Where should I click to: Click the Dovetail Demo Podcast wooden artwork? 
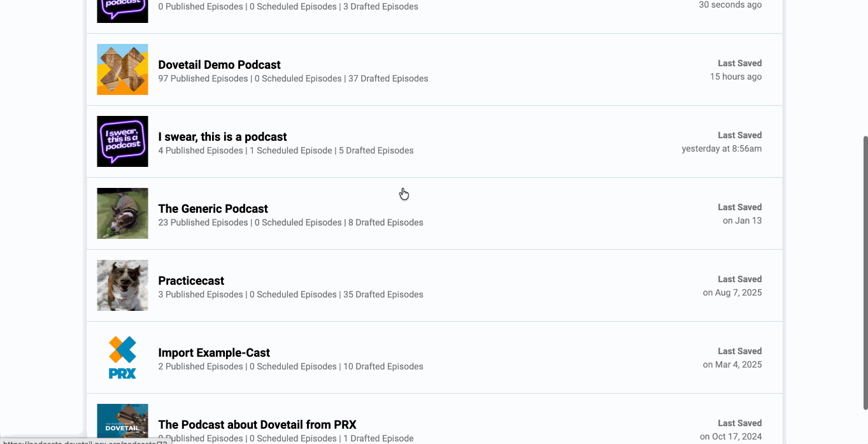pyautogui.click(x=122, y=69)
